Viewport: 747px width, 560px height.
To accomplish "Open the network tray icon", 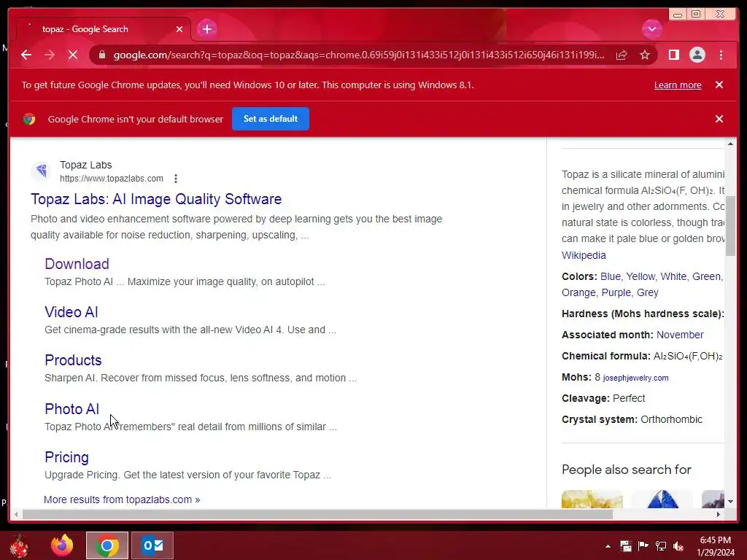I will pyautogui.click(x=661, y=546).
